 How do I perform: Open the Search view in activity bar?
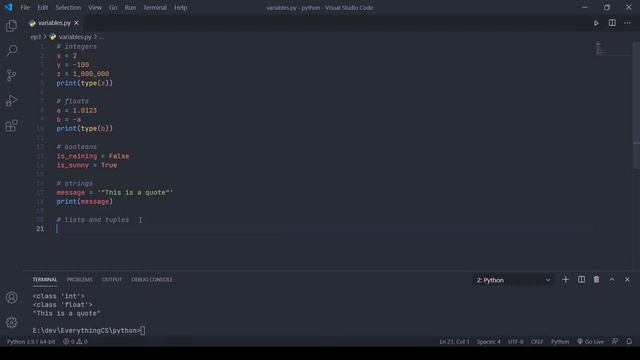[x=11, y=51]
